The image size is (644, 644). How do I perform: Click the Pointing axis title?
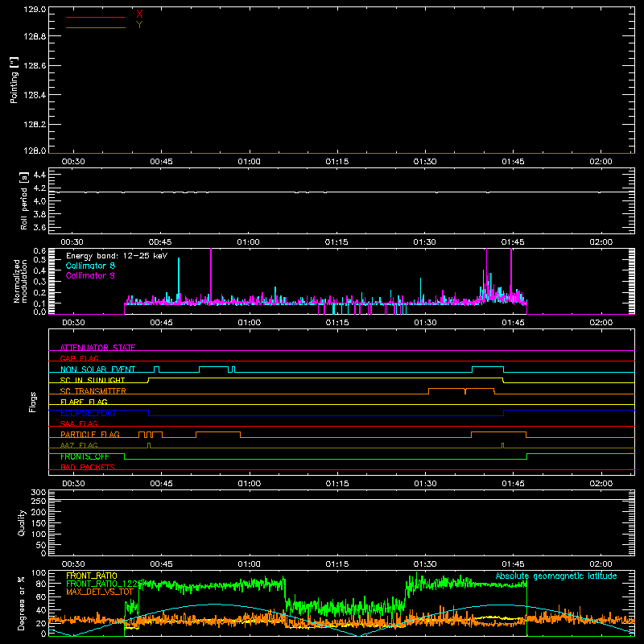point(14,80)
